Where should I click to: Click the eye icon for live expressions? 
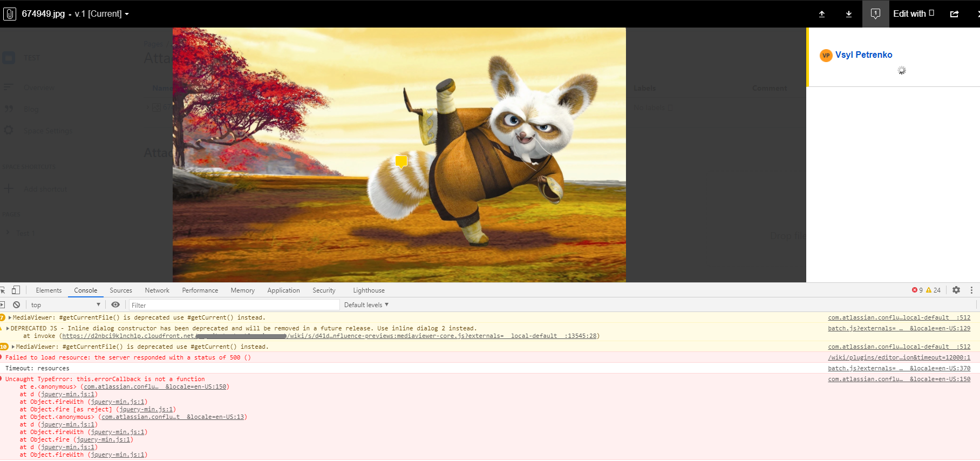[115, 305]
